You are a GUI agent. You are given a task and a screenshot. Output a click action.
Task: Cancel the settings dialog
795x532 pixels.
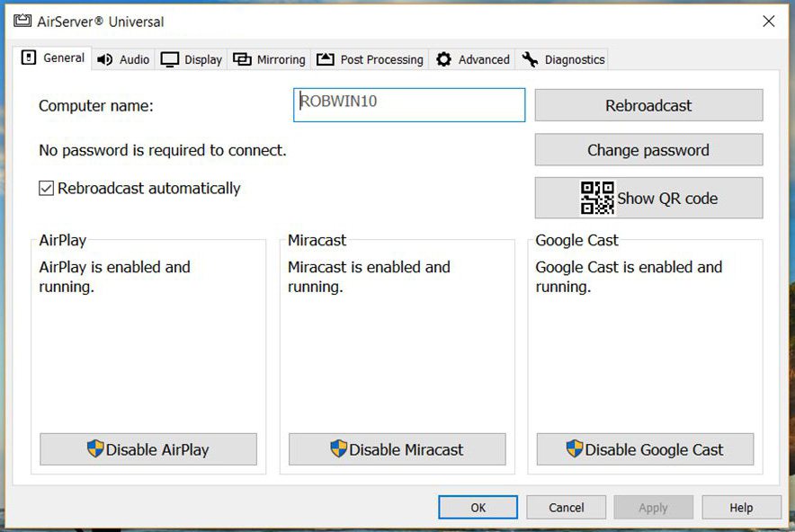click(x=567, y=507)
